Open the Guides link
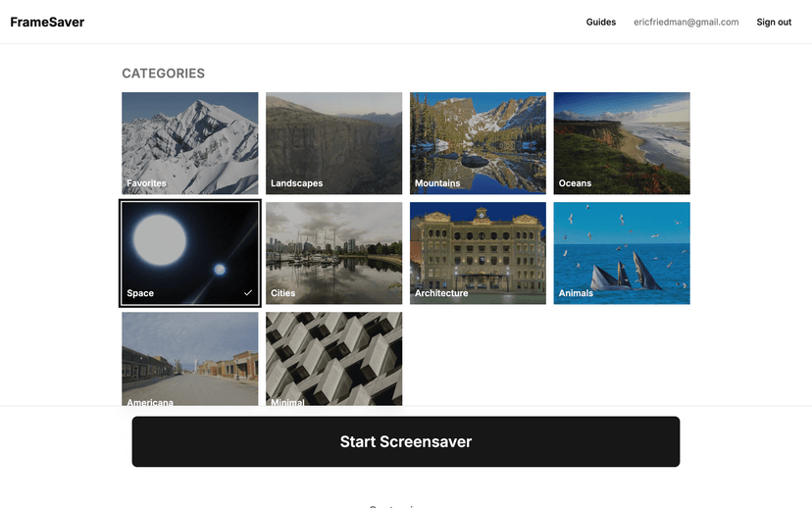The height and width of the screenshot is (508, 812). [x=601, y=22]
